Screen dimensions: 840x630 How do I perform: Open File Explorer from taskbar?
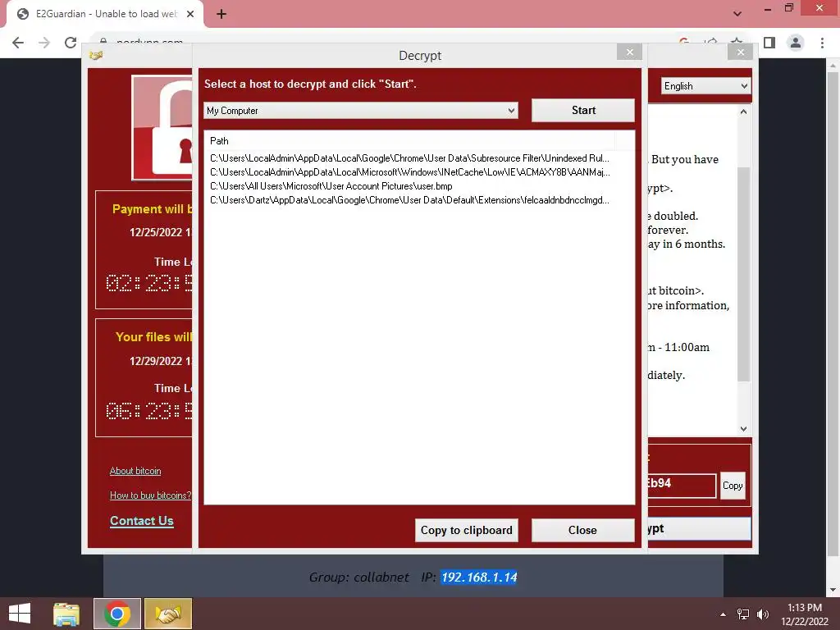pyautogui.click(x=66, y=614)
